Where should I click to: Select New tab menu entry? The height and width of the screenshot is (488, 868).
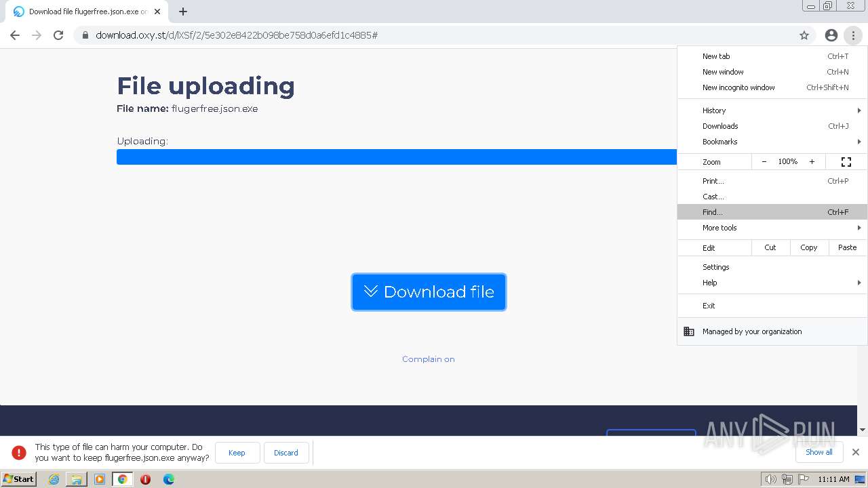pyautogui.click(x=772, y=56)
